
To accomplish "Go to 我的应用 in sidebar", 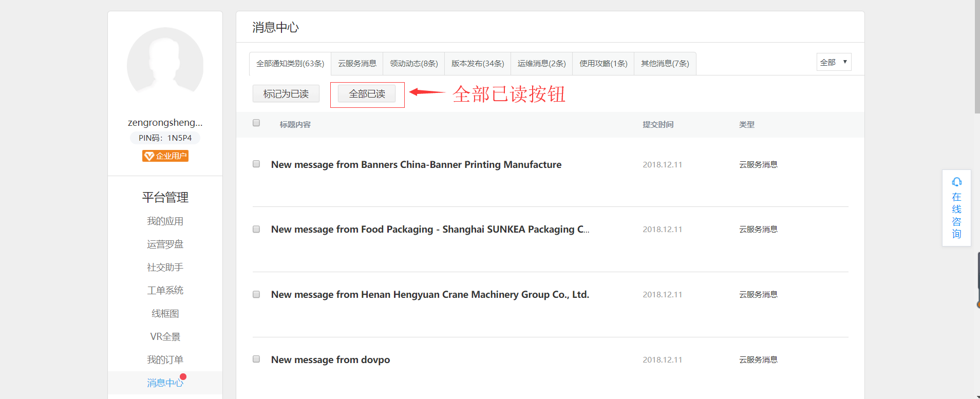I will pos(165,221).
